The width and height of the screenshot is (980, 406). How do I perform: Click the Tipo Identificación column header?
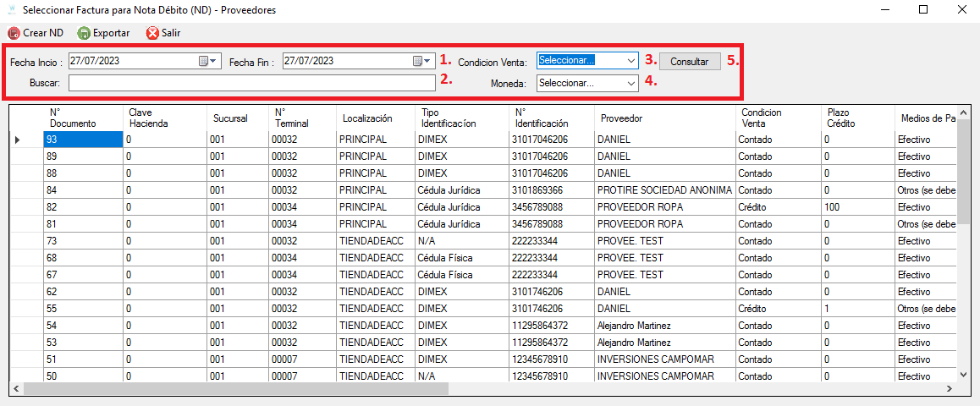(460, 118)
